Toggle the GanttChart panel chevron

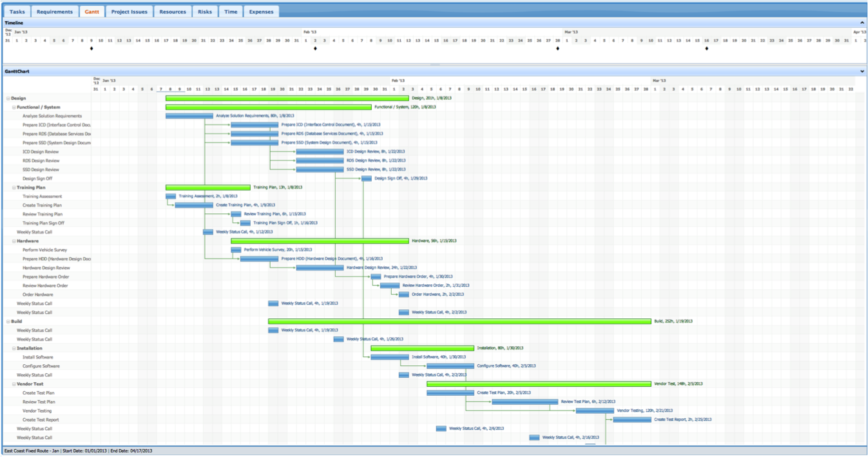pos(862,72)
